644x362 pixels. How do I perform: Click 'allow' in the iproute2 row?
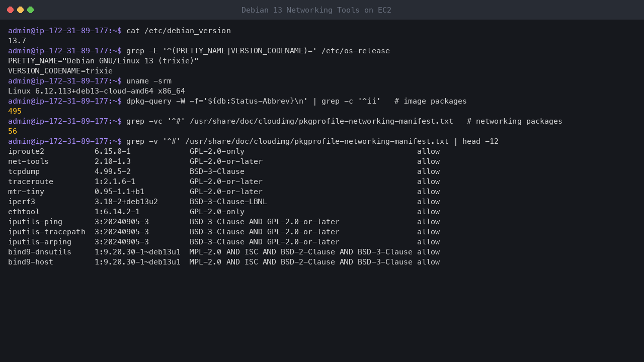pyautogui.click(x=428, y=151)
